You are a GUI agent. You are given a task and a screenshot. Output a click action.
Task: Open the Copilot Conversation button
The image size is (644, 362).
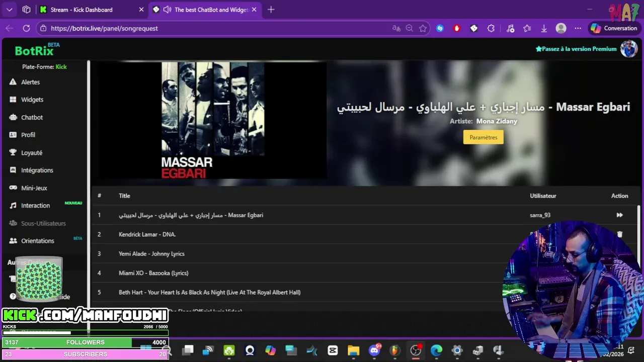pyautogui.click(x=614, y=28)
